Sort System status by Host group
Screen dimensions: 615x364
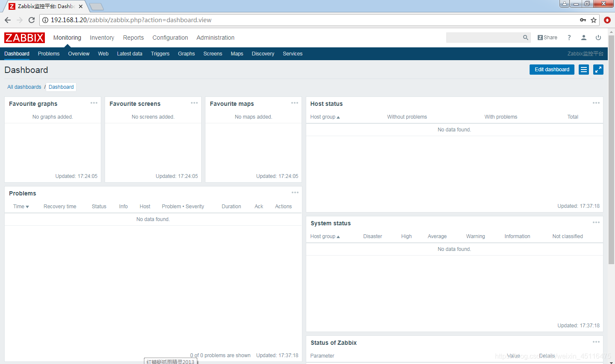tap(325, 236)
